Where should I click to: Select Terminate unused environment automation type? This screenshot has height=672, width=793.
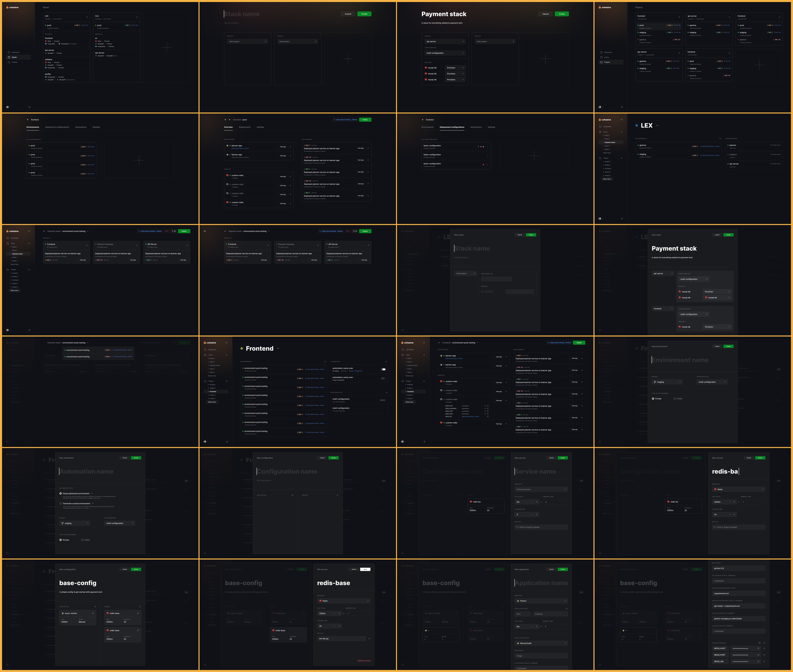(61, 503)
